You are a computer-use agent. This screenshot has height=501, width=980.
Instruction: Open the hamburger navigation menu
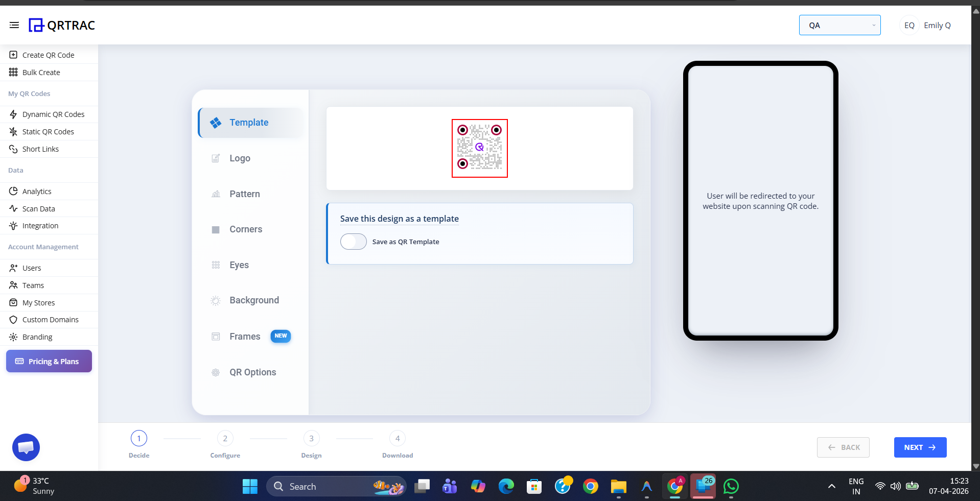coord(14,25)
